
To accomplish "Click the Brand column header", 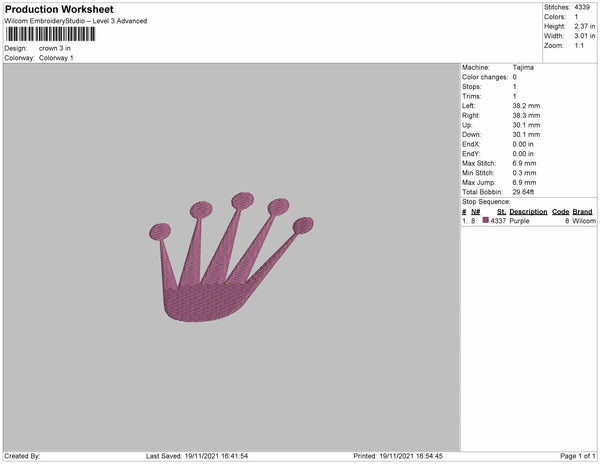I will pyautogui.click(x=582, y=212).
